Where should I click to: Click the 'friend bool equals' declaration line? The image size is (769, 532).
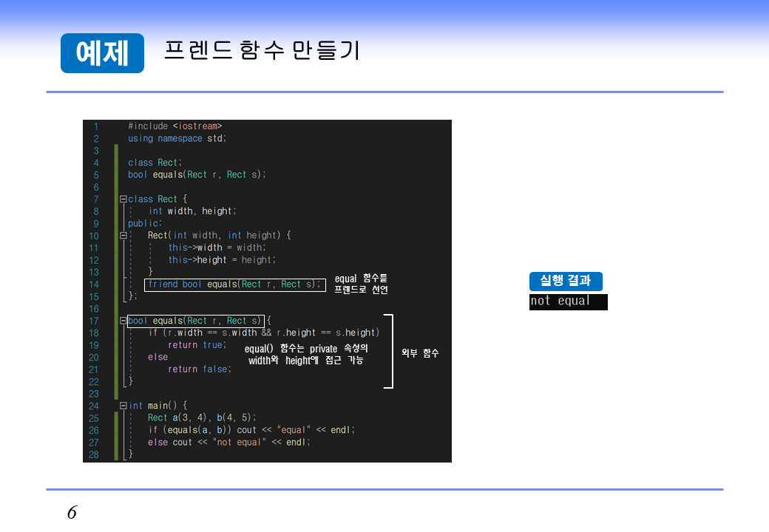(x=234, y=284)
